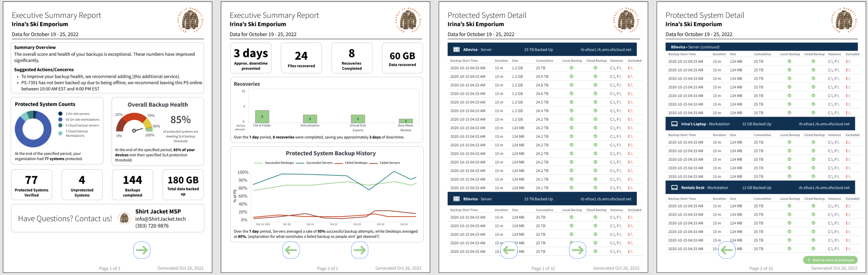Image resolution: width=868 pixels, height=275 pixels.
Task: Click Cloud Backup checkmark in first ADevice row
Action: (595, 68)
